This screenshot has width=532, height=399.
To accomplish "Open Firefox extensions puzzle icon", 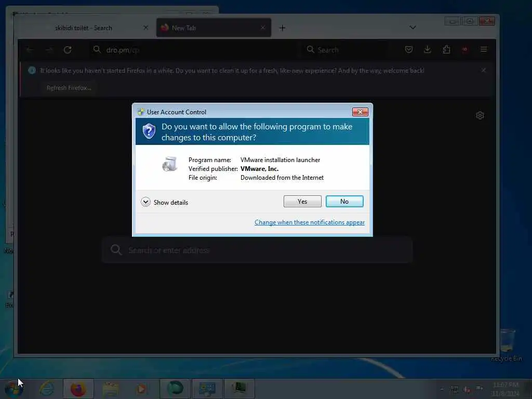I will (446, 49).
